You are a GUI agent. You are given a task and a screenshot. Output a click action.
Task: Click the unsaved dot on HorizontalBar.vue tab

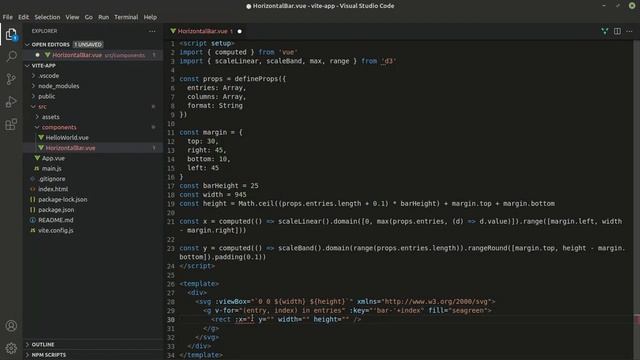tap(240, 31)
